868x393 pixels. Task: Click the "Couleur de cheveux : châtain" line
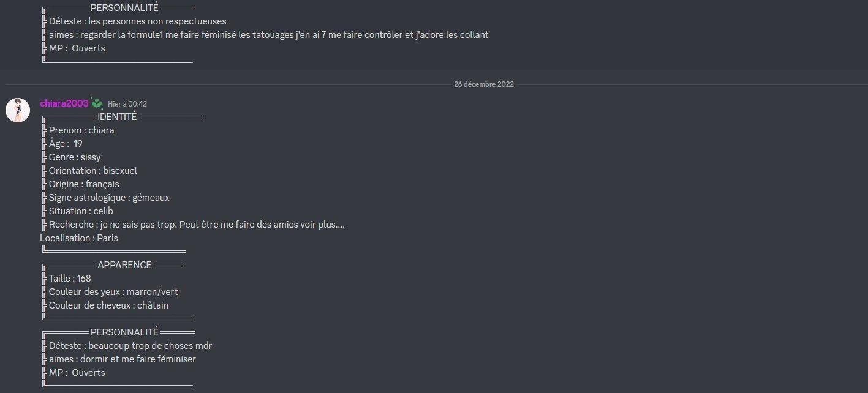[108, 305]
